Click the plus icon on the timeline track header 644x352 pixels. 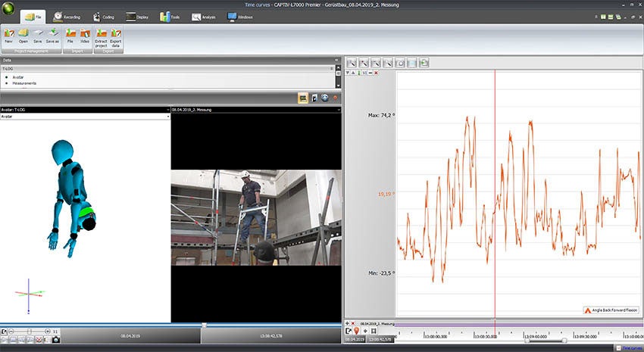pos(347,324)
